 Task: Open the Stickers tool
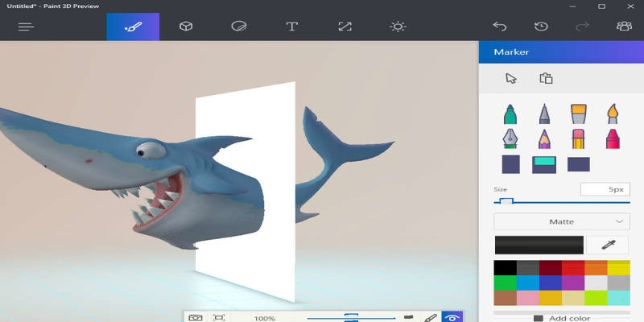coord(238,27)
